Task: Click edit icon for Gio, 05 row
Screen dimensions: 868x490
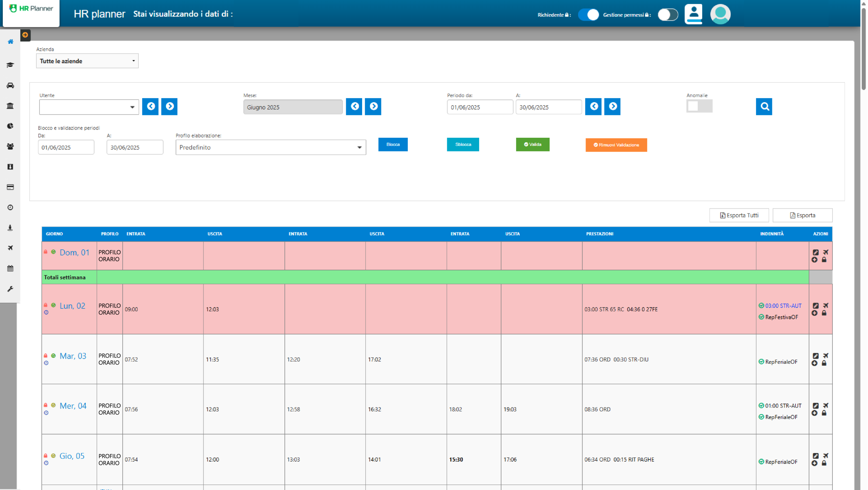Action: click(815, 456)
